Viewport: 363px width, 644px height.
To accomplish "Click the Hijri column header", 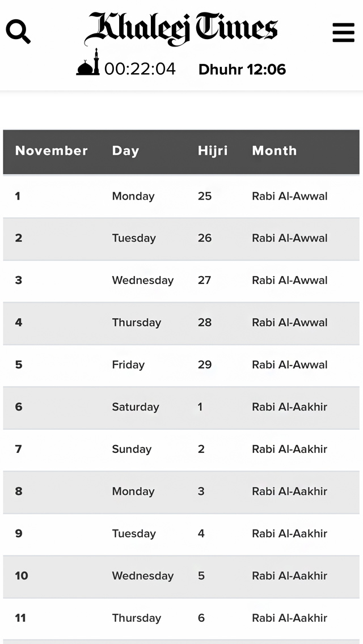I will 213,151.
